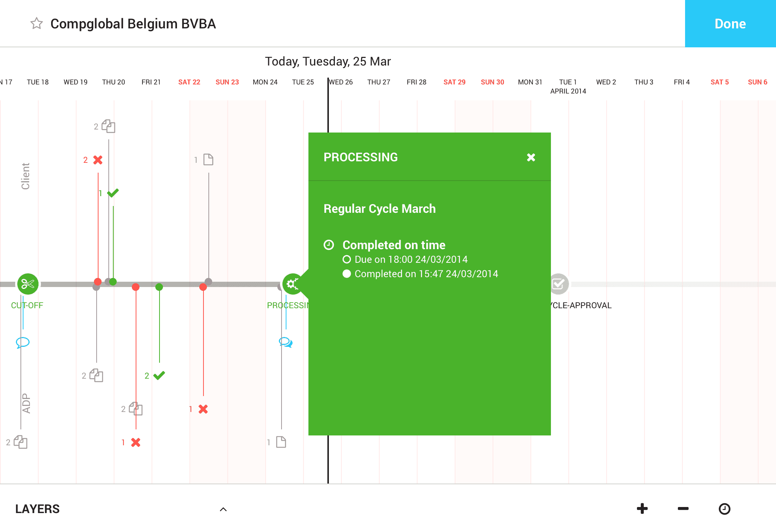Select the red rejected marker with 2 in Client

[98, 160]
